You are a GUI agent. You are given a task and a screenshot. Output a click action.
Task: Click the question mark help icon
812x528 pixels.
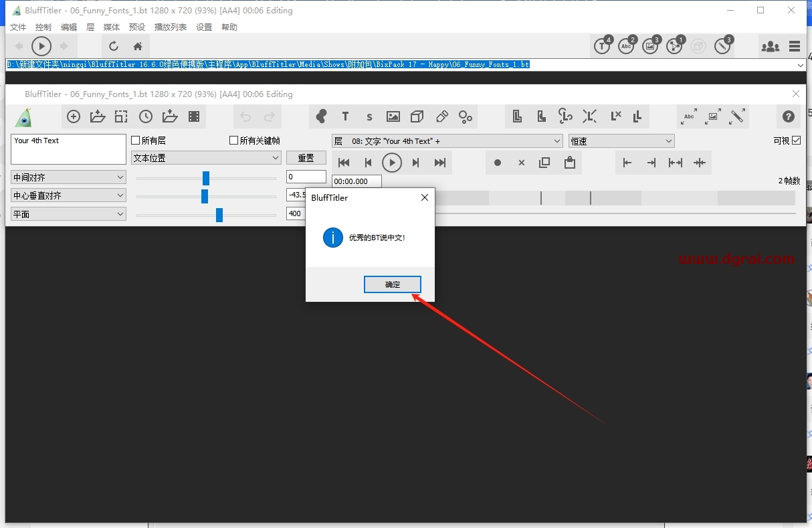[x=788, y=116]
